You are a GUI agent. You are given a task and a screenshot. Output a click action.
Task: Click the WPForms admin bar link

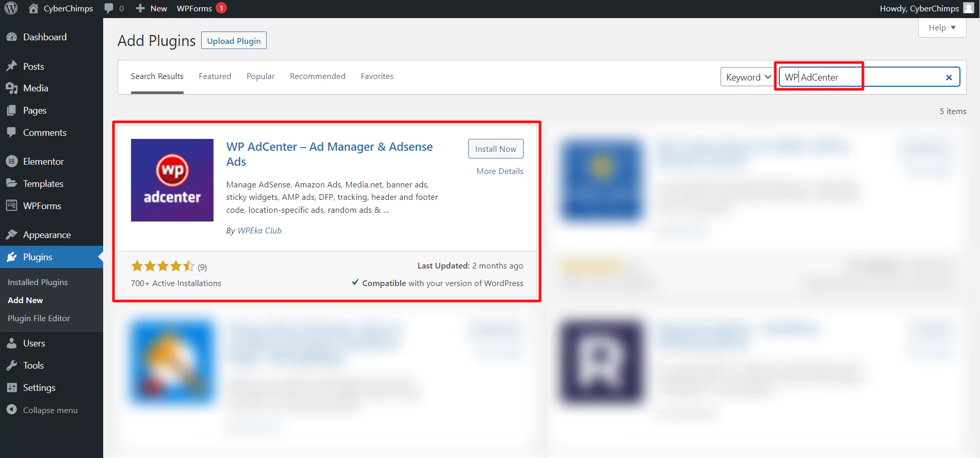(x=194, y=8)
